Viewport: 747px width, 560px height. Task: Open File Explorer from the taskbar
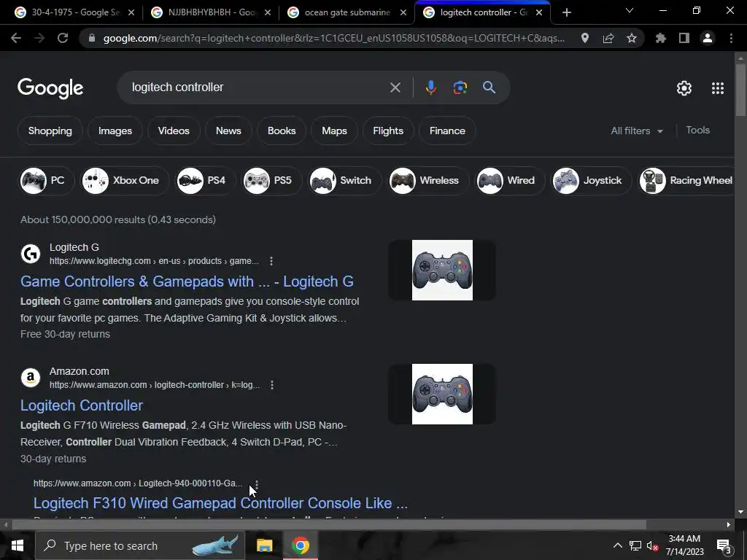(x=264, y=545)
